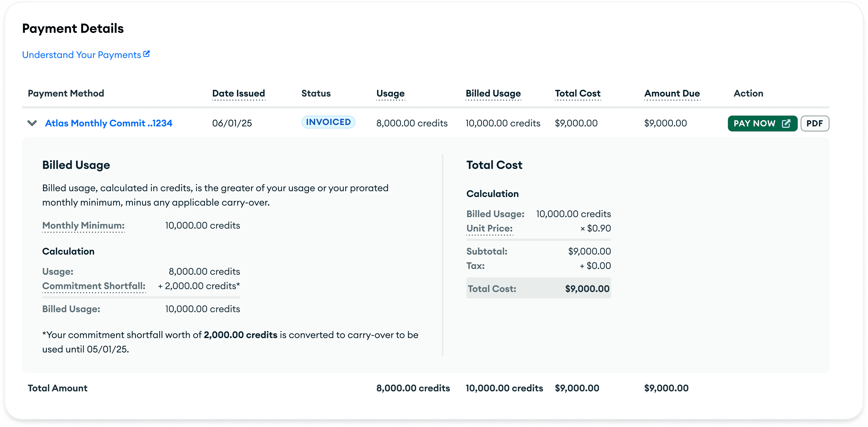
Task: Click the Total Cost column header
Action: (577, 93)
